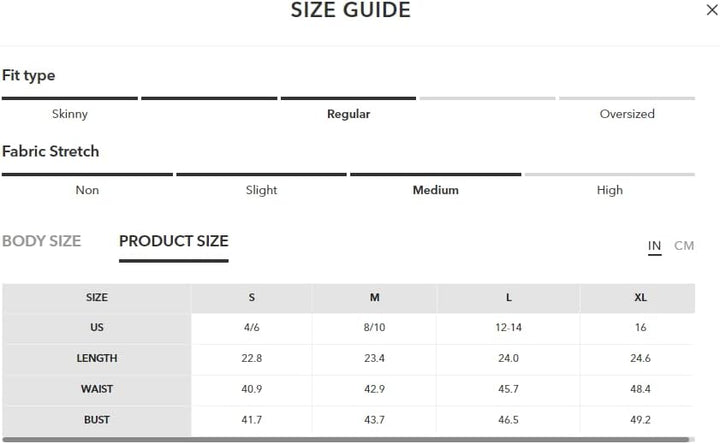Click the Oversized fit type label

click(627, 114)
